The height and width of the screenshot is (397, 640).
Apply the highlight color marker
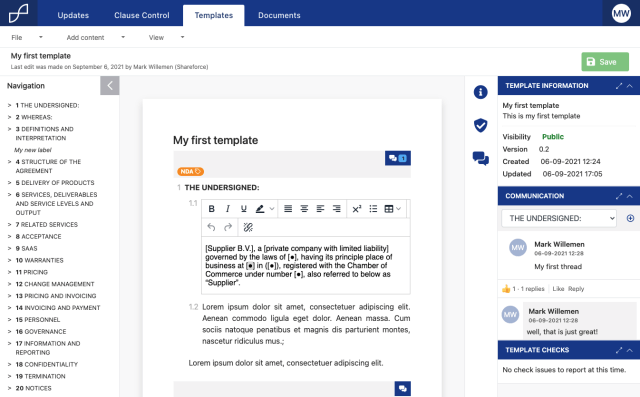pos(260,209)
